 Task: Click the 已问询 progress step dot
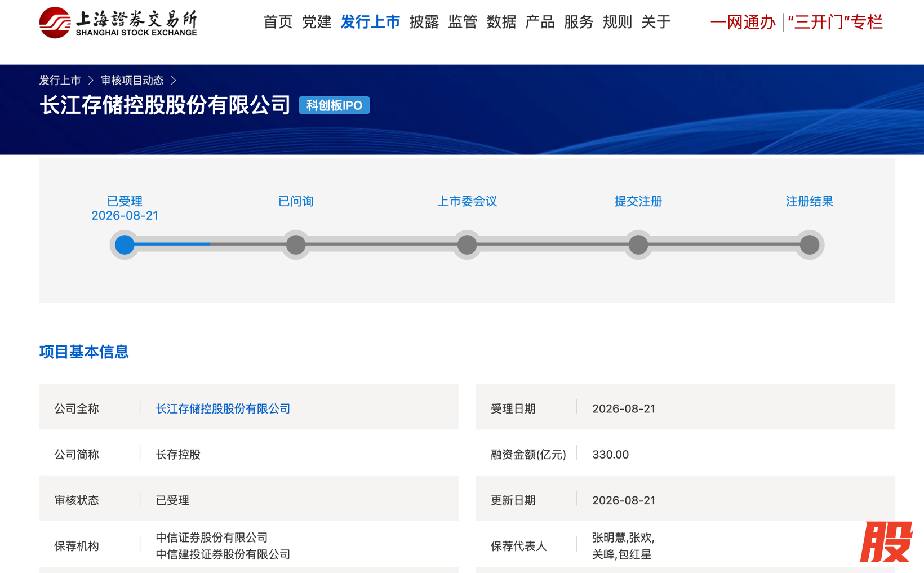[x=296, y=245]
